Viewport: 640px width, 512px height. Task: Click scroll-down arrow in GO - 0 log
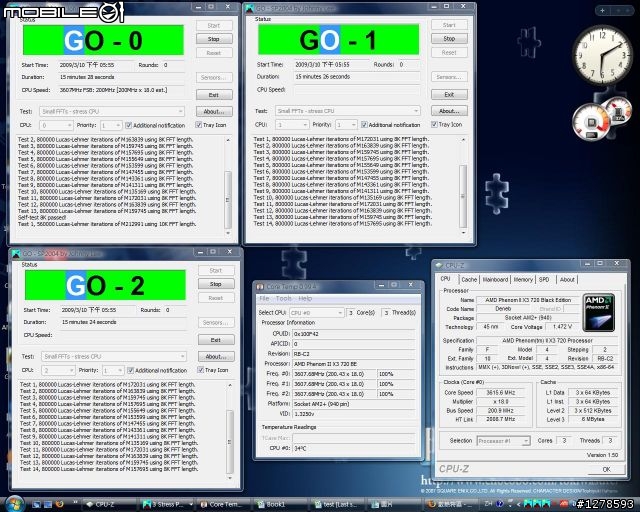coord(228,233)
